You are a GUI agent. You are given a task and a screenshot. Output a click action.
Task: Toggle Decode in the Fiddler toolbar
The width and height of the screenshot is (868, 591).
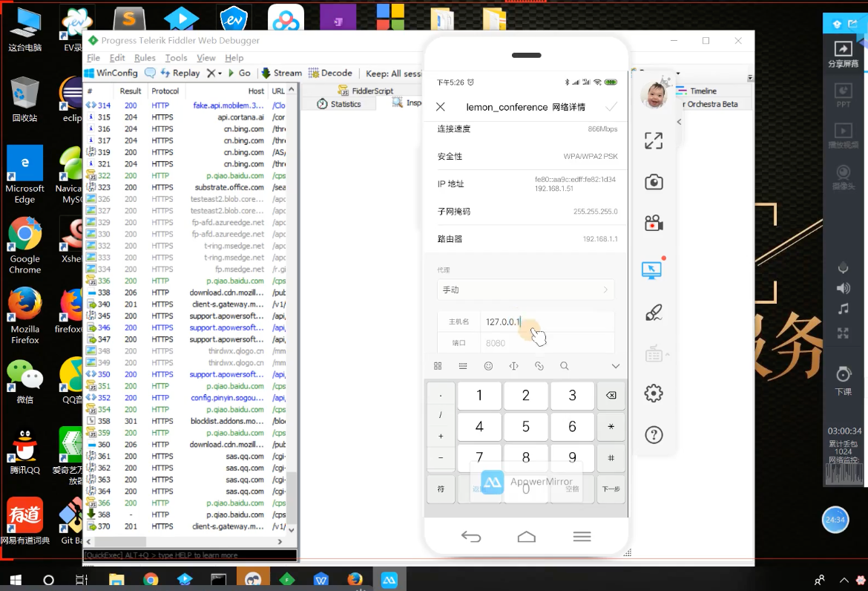click(330, 73)
